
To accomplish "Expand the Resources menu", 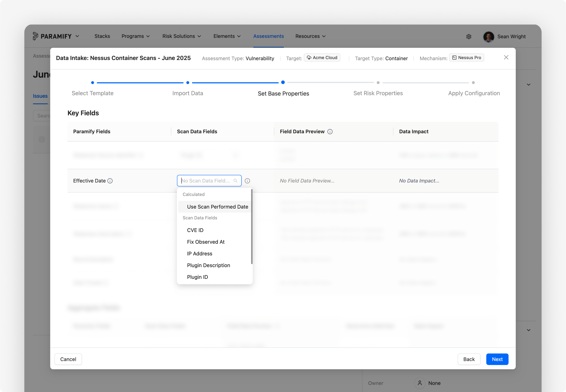I will (310, 36).
